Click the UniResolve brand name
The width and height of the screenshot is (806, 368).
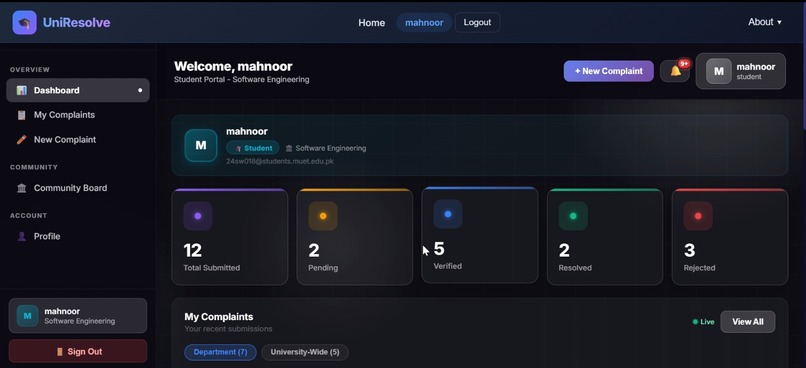(77, 23)
